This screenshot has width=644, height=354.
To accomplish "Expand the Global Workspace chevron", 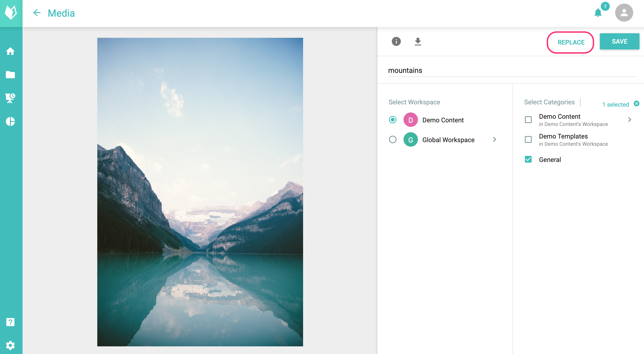I will click(494, 139).
